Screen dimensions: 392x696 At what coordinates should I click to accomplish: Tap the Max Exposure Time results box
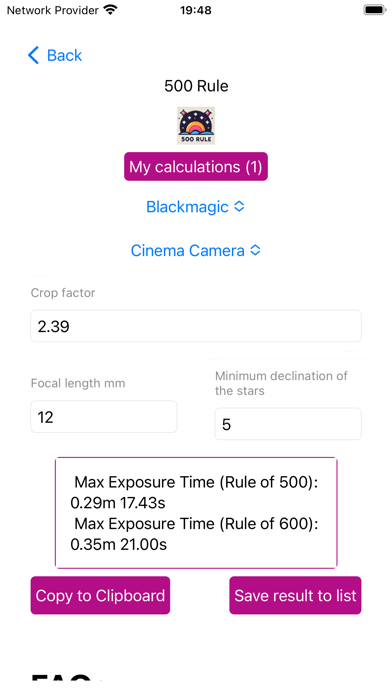pyautogui.click(x=196, y=513)
